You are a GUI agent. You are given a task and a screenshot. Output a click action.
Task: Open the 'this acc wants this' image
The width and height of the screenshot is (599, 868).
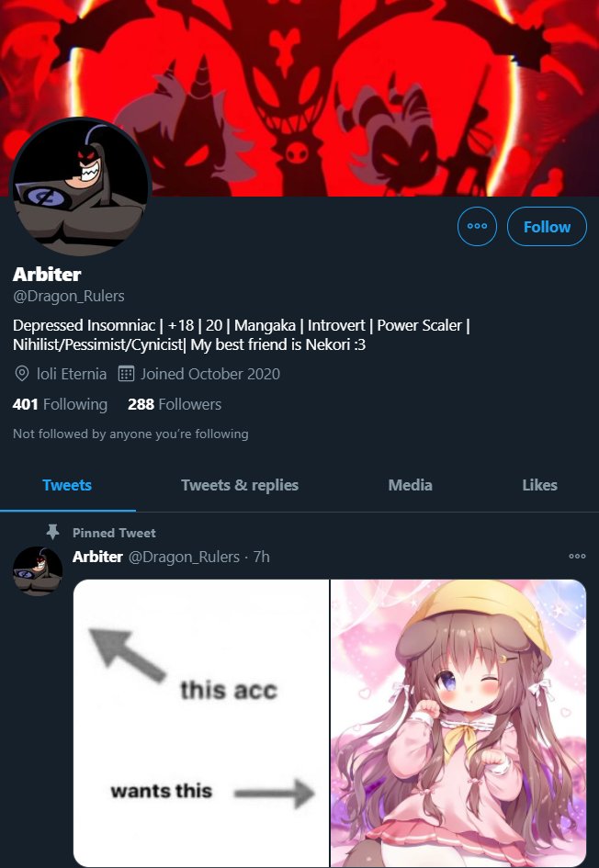(x=201, y=723)
